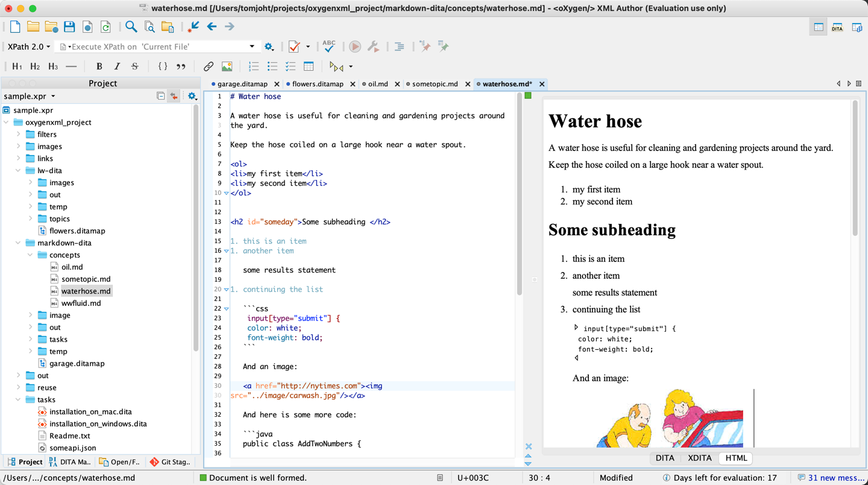The image size is (868, 485).
Task: Click the spell check ABC icon
Action: pyautogui.click(x=329, y=46)
